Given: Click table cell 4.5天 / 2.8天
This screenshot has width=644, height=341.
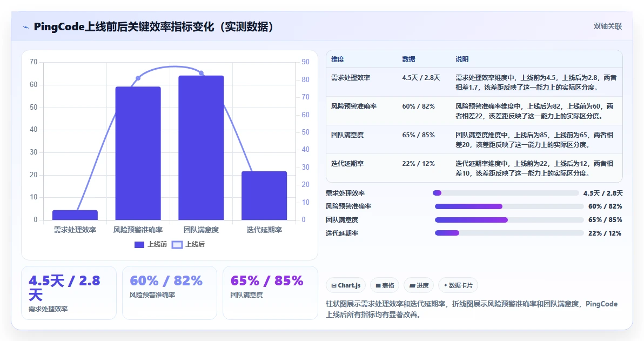Looking at the screenshot, I should click(421, 78).
